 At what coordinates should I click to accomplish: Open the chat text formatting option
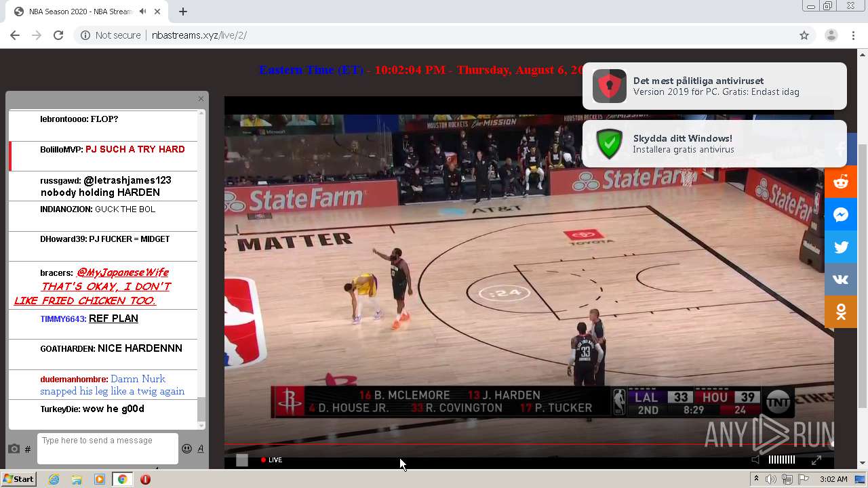click(x=201, y=449)
